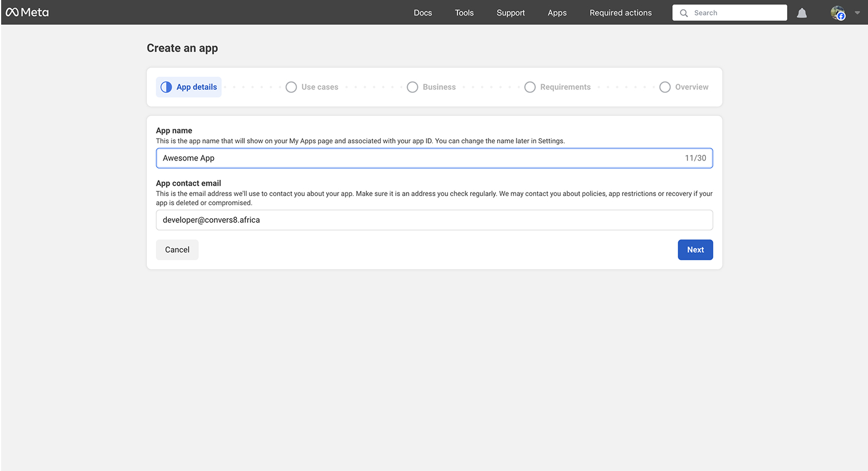This screenshot has height=471, width=868.
Task: Open your profile avatar menu
Action: pyautogui.click(x=838, y=12)
